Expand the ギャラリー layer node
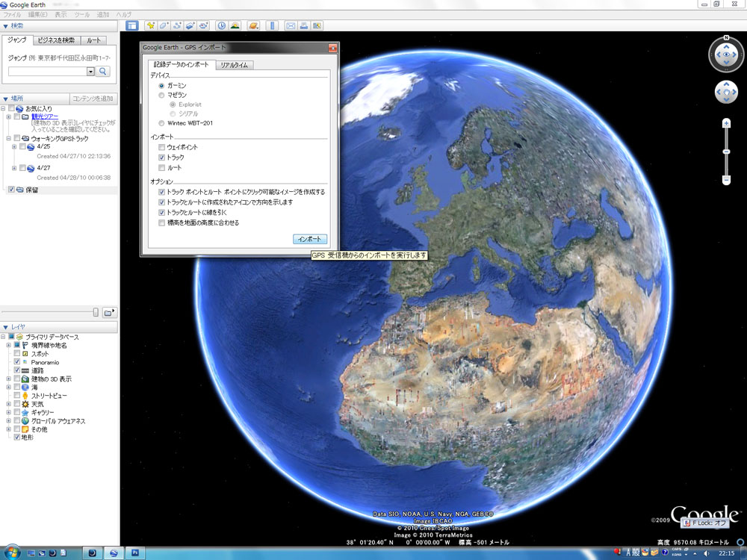 [8, 412]
